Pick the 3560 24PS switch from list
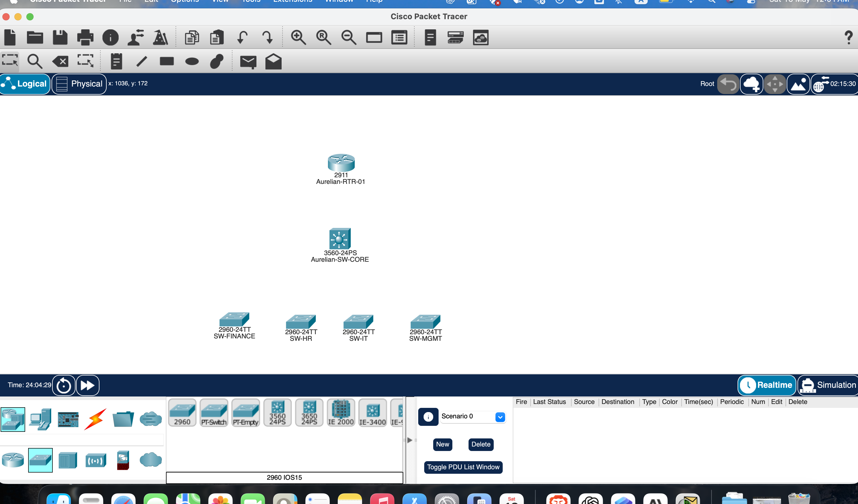Screen dimensions: 858x504 [277, 412]
